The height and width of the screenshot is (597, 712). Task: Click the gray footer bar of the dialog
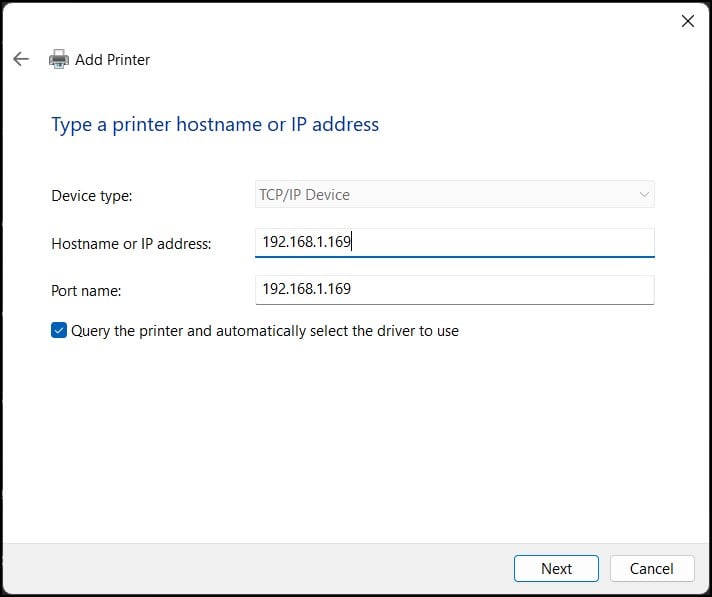point(254,568)
